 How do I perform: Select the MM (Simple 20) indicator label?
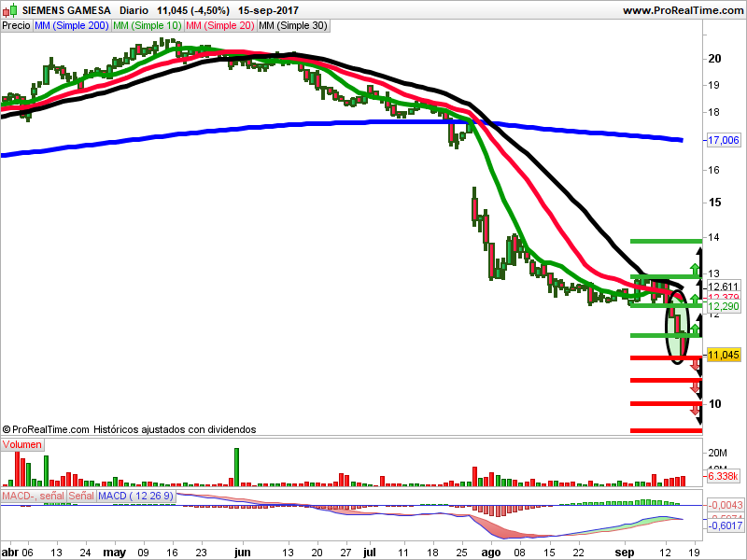pos(220,26)
